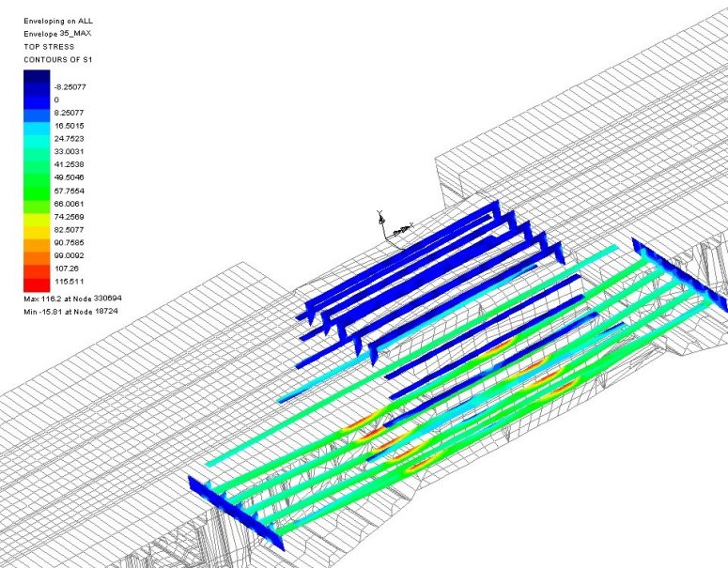Click the legend value 0 label

click(x=57, y=99)
